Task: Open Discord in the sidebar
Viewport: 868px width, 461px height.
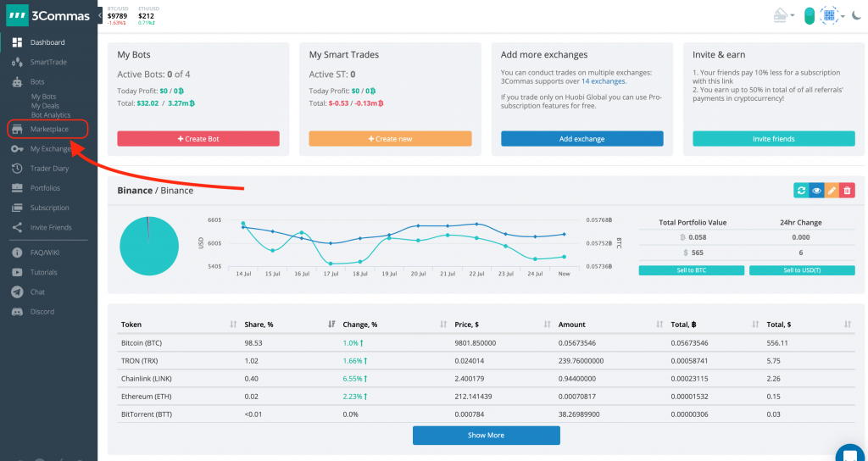Action: coord(42,312)
